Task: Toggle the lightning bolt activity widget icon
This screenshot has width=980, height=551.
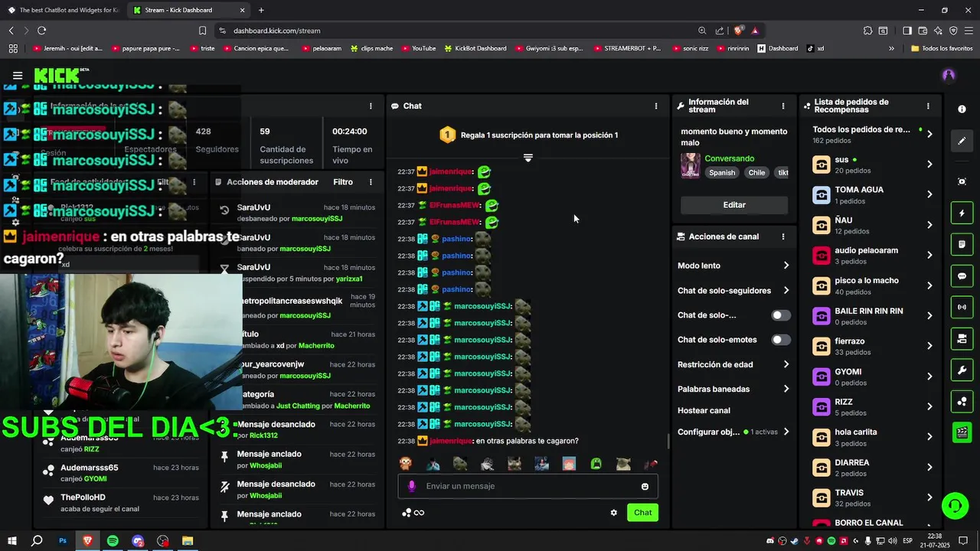Action: (x=962, y=213)
